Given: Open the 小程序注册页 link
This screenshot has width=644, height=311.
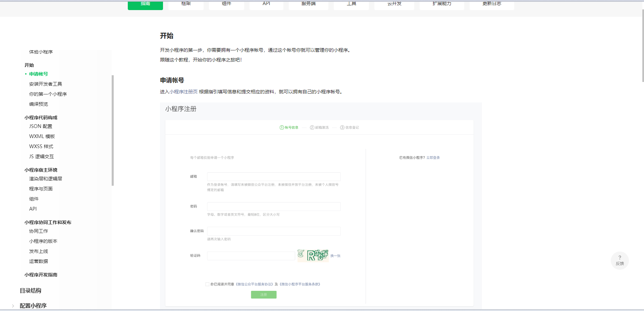Looking at the screenshot, I should point(183,91).
